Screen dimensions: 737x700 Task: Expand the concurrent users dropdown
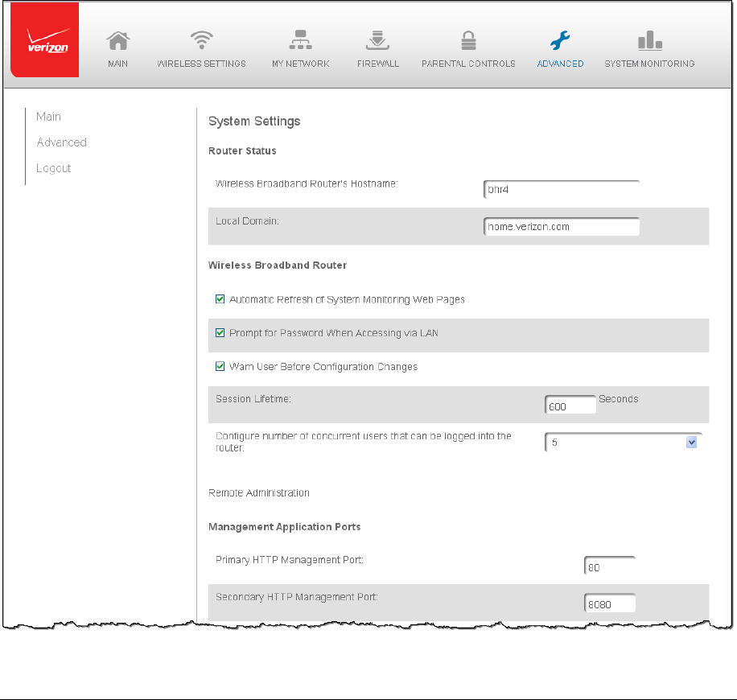click(624, 443)
